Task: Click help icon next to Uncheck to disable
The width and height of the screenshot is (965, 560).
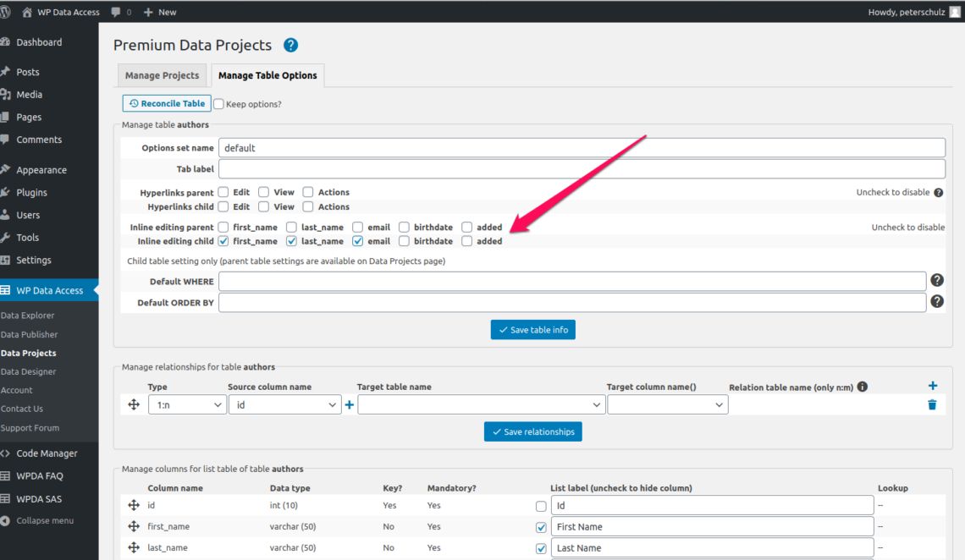Action: pos(939,192)
